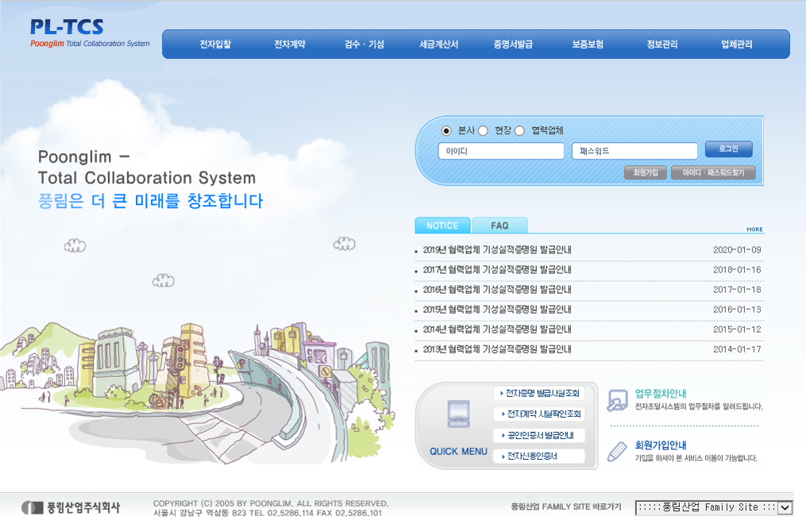806x532 pixels.
Task: Open the 공인인증서 발급안내 quick menu link
Action: [540, 435]
